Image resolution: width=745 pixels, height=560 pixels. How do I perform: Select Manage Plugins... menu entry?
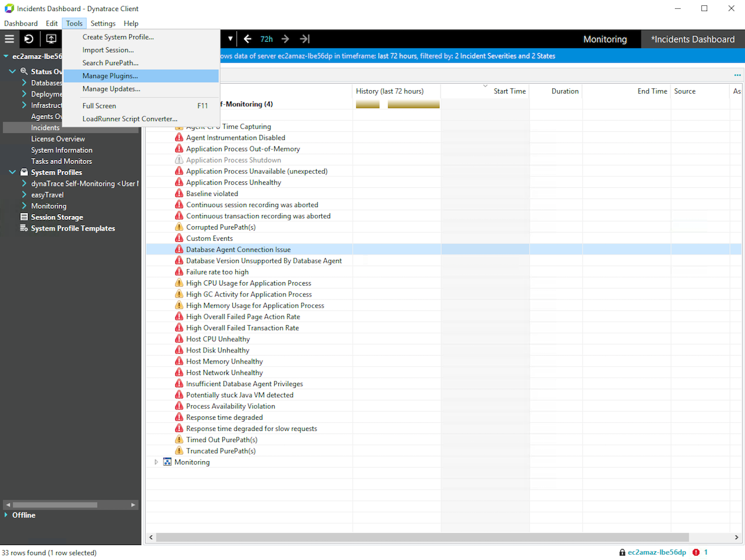141,76
